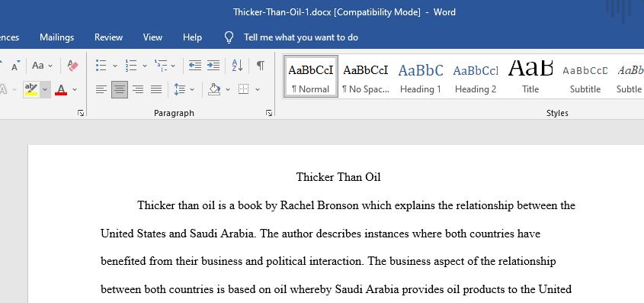Decrease paragraph indent

[x=194, y=66]
